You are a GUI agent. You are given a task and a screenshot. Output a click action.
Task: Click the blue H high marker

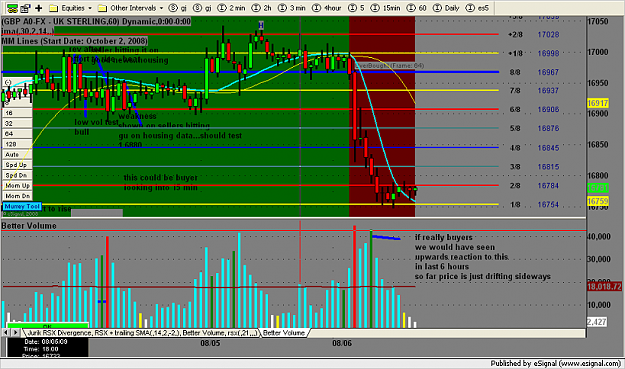261,26
